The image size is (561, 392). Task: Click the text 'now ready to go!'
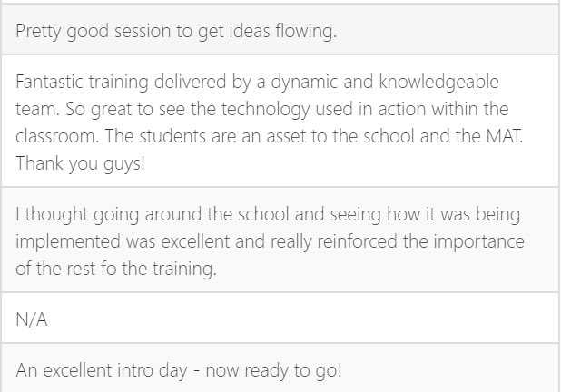point(274,370)
